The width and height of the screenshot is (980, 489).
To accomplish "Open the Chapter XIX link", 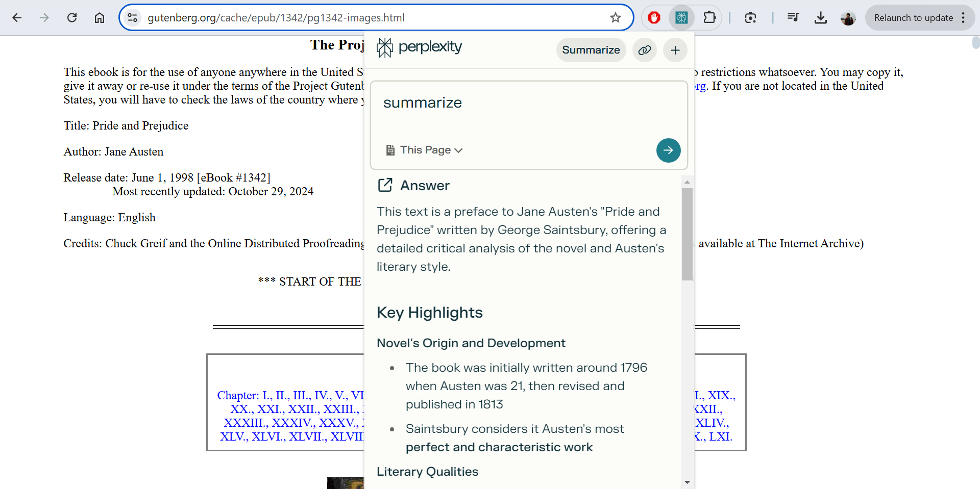I will click(720, 395).
